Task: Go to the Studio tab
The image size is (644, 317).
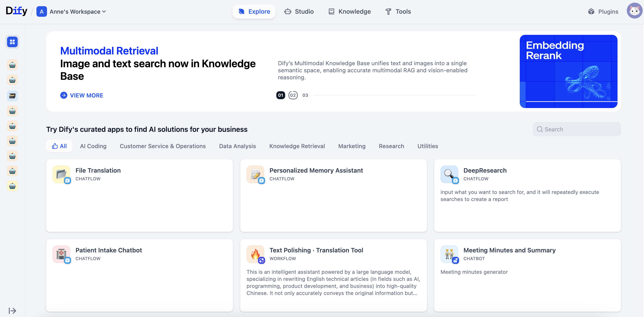Action: [x=299, y=11]
